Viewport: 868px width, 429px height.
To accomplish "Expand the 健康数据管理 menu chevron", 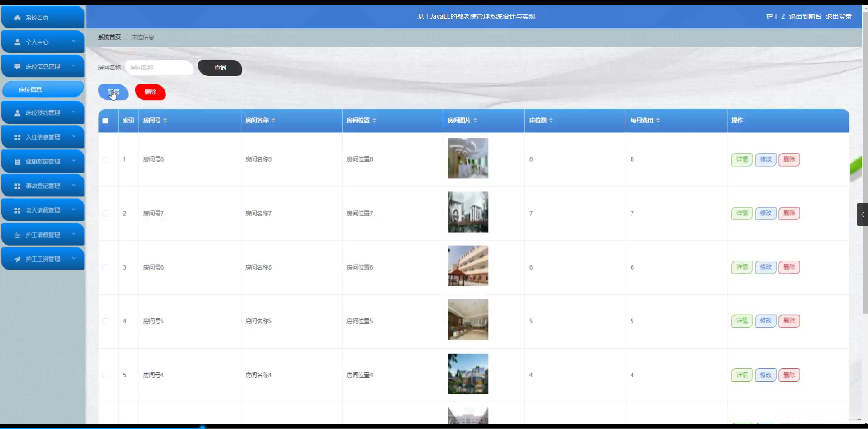I will coord(74,161).
